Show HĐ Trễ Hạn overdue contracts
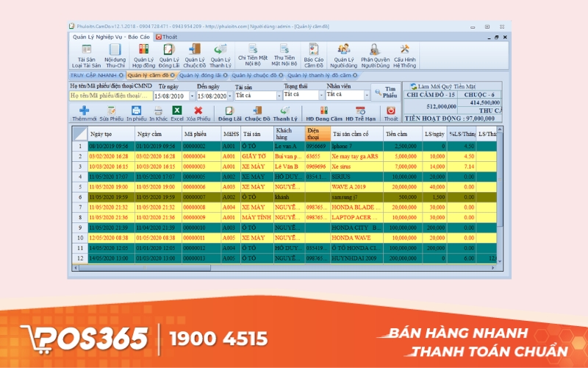 (x=360, y=113)
